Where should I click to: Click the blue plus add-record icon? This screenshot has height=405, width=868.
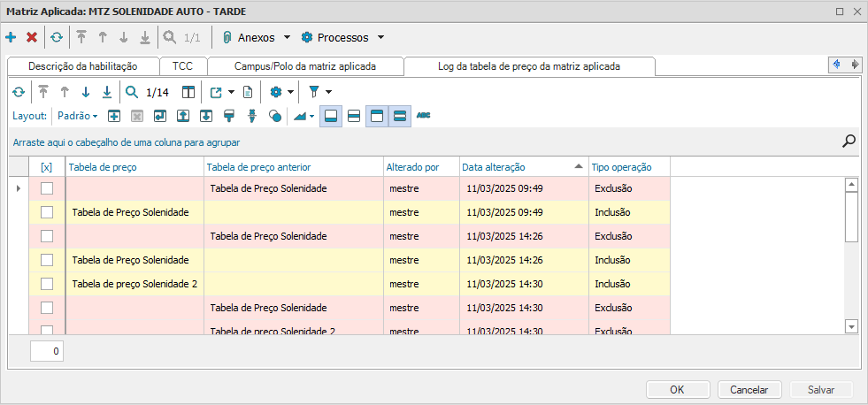11,38
